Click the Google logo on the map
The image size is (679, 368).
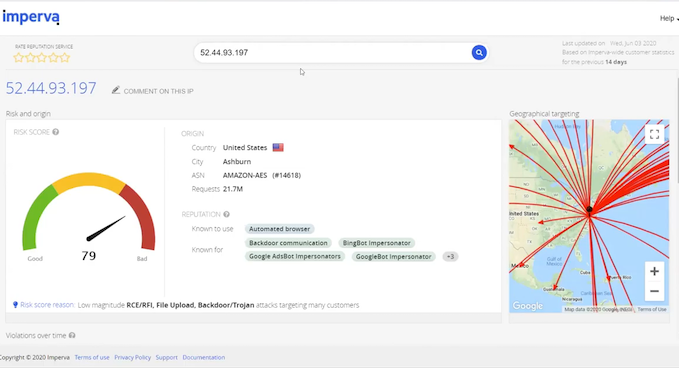pyautogui.click(x=527, y=306)
